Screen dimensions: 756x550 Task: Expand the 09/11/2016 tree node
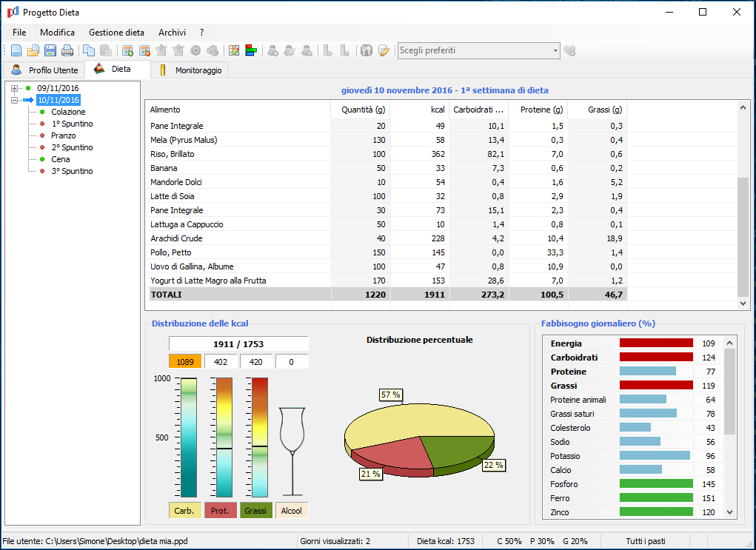(15, 88)
